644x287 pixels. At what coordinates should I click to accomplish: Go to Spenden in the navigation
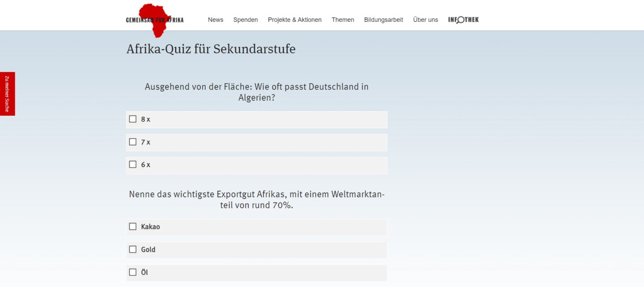point(246,20)
